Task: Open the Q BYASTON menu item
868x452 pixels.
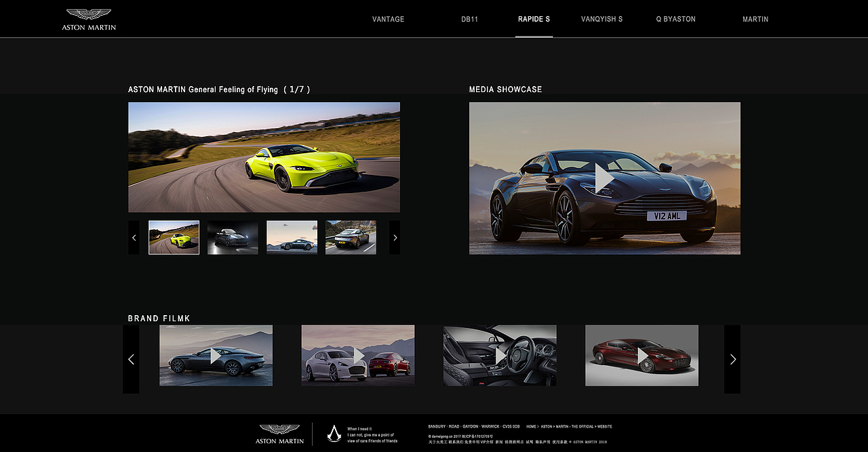Action: tap(675, 19)
